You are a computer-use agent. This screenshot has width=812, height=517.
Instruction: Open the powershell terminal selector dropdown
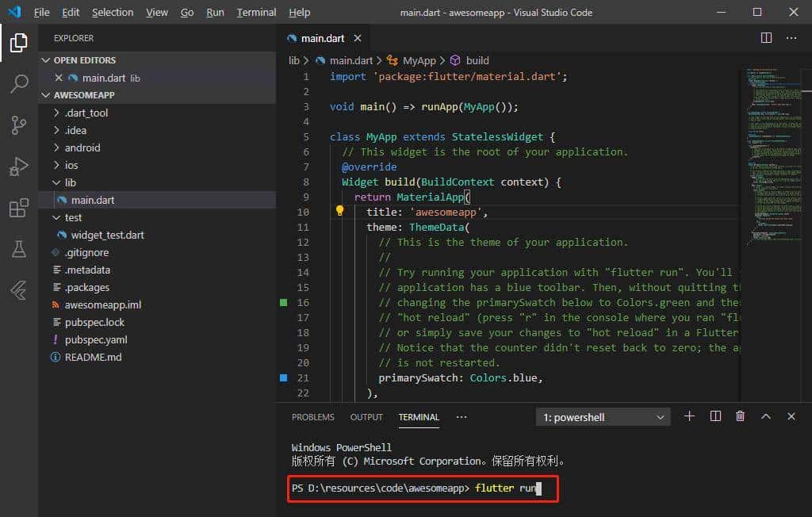click(x=603, y=417)
